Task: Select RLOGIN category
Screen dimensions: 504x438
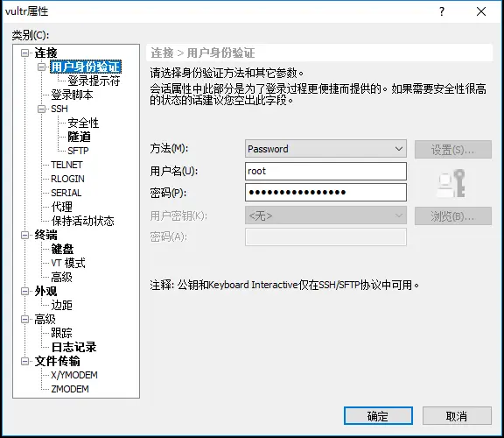Action: pyautogui.click(x=68, y=179)
